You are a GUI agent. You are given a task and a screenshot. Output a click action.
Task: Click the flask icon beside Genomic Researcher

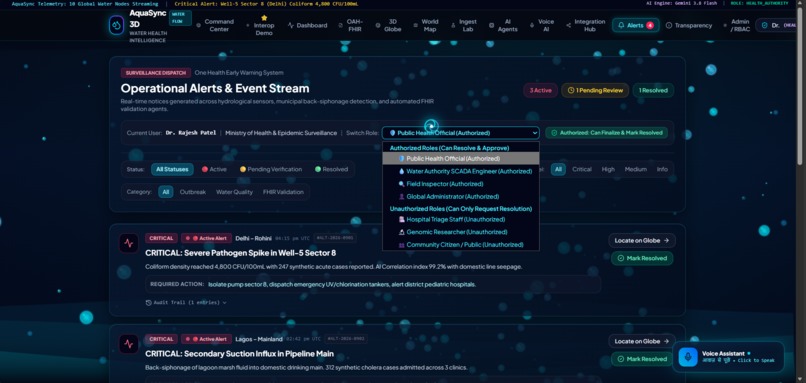(x=401, y=232)
